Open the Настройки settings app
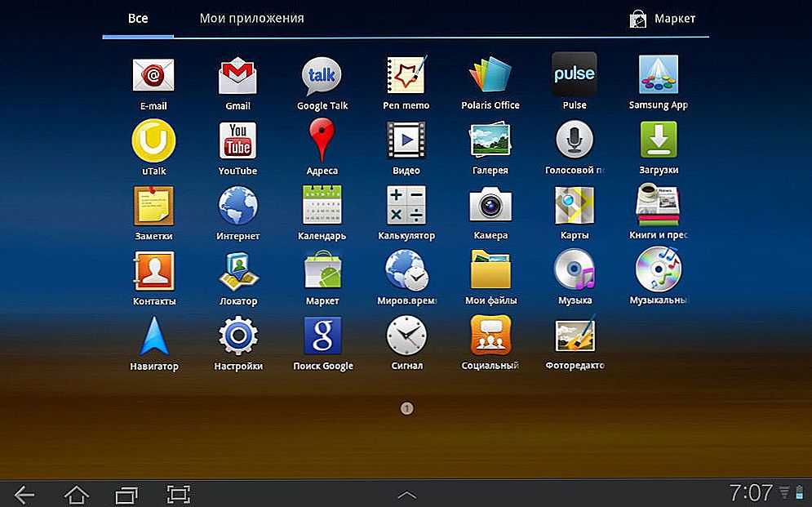Image resolution: width=812 pixels, height=507 pixels. coord(237,336)
